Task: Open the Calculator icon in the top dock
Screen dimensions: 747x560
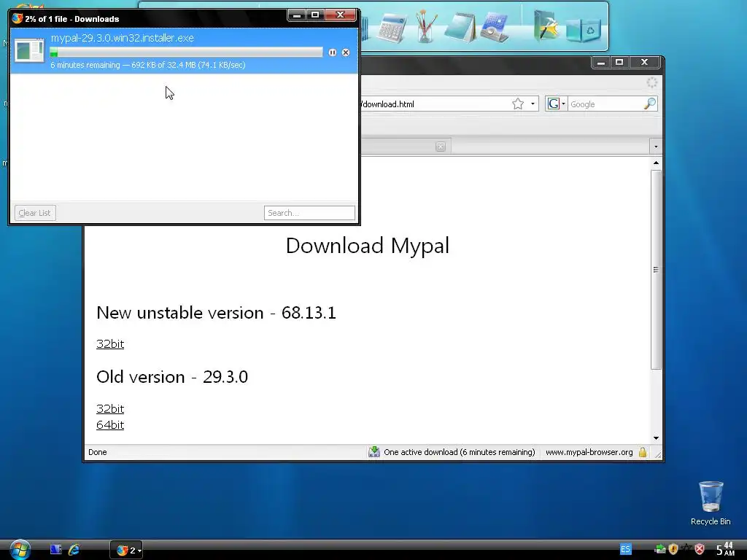Action: pyautogui.click(x=391, y=27)
